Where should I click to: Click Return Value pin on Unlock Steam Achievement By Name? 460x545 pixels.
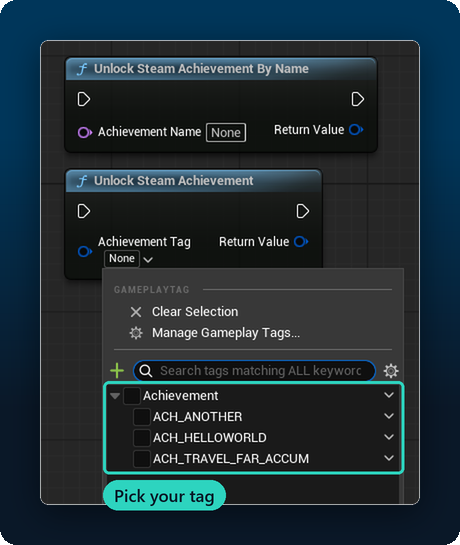tap(356, 130)
